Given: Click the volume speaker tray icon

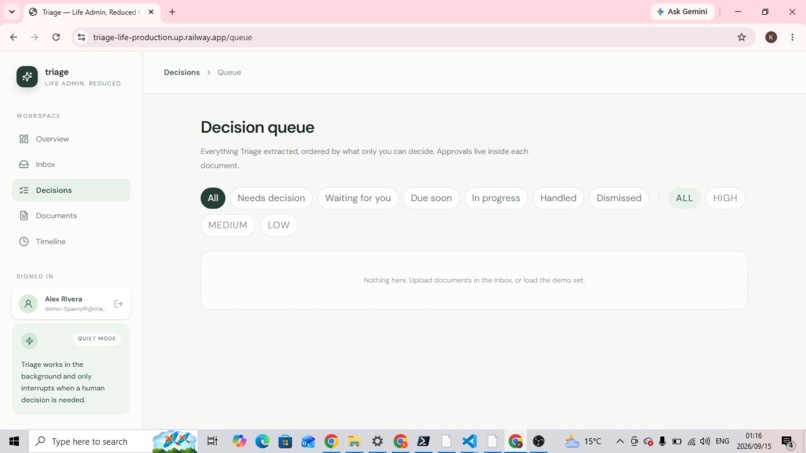Looking at the screenshot, I should pos(705,441).
